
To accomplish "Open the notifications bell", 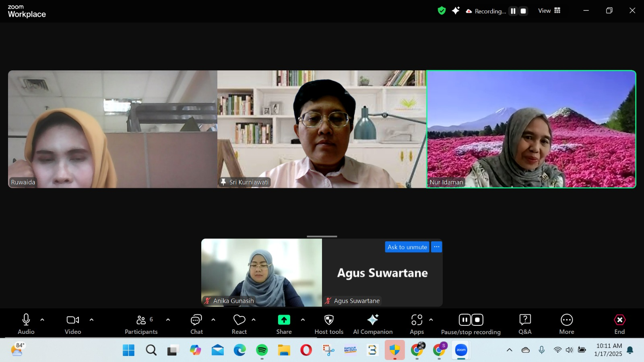I will [x=630, y=350].
